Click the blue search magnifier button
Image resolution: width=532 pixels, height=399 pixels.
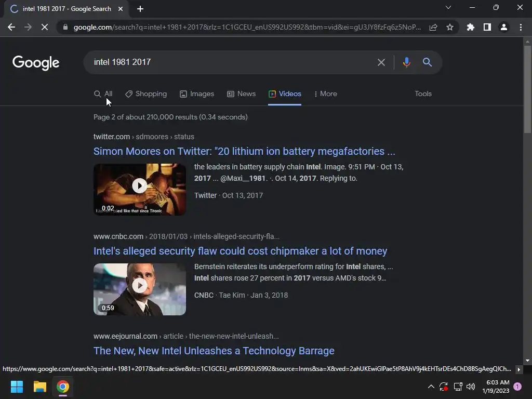(x=427, y=62)
